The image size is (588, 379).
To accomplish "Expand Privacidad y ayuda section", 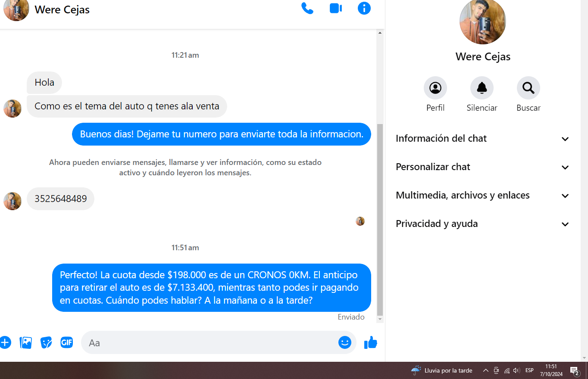I will (x=482, y=224).
